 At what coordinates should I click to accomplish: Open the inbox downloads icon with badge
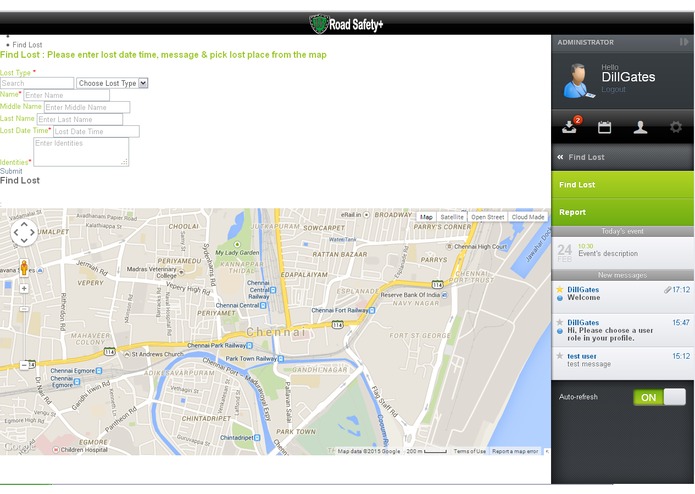pos(570,126)
